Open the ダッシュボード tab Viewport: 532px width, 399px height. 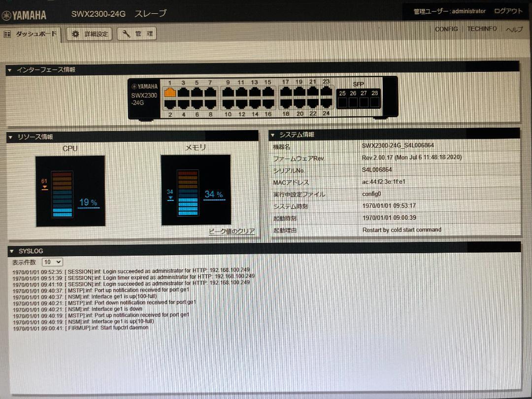31,34
